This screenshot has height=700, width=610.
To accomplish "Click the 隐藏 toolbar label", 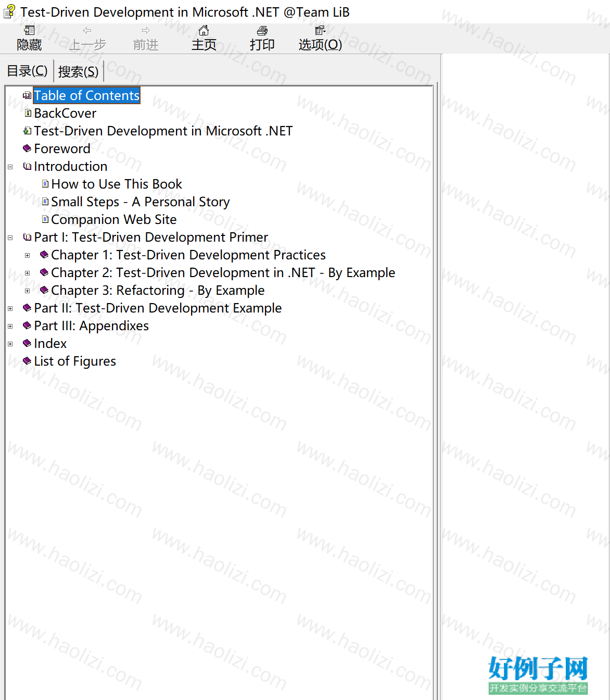I will (x=29, y=45).
